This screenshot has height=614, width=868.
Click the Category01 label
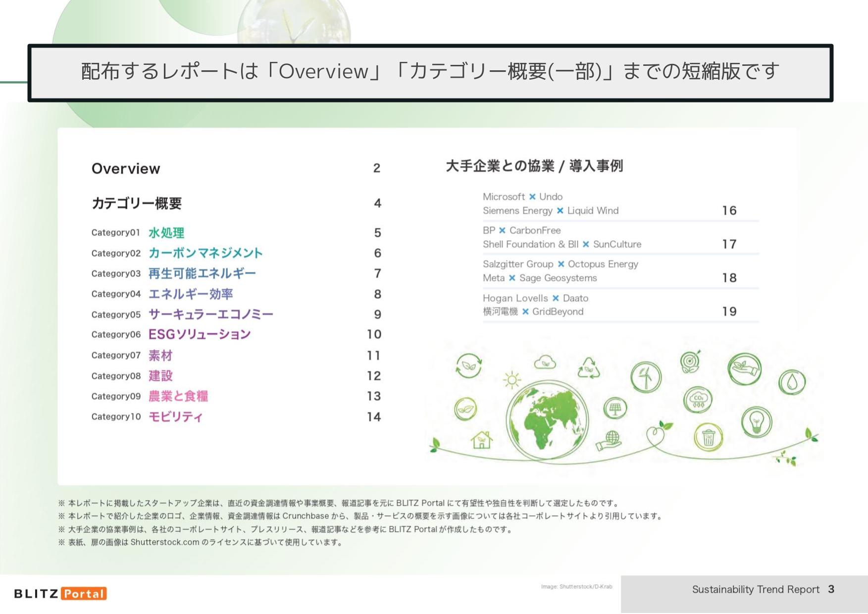click(x=116, y=233)
